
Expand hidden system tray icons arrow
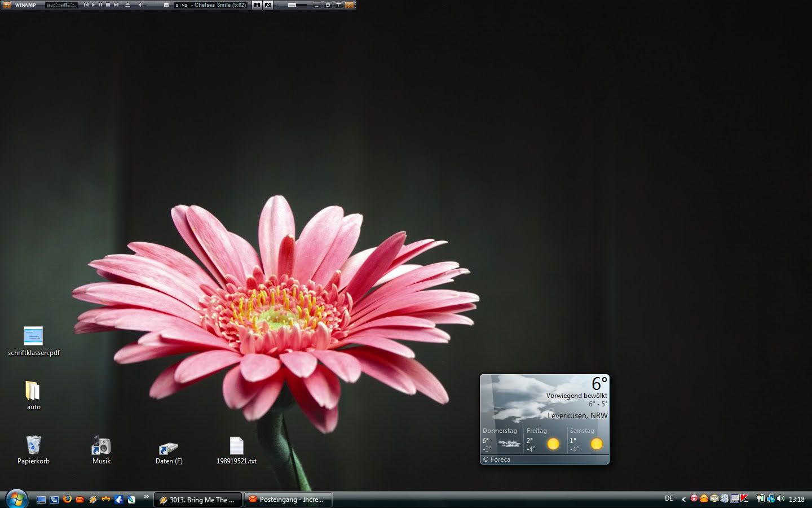pos(683,499)
